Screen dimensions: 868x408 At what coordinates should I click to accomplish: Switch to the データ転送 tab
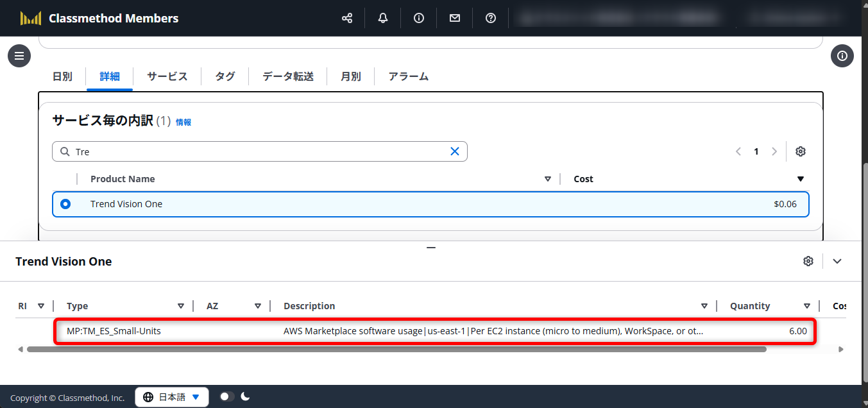pos(288,76)
